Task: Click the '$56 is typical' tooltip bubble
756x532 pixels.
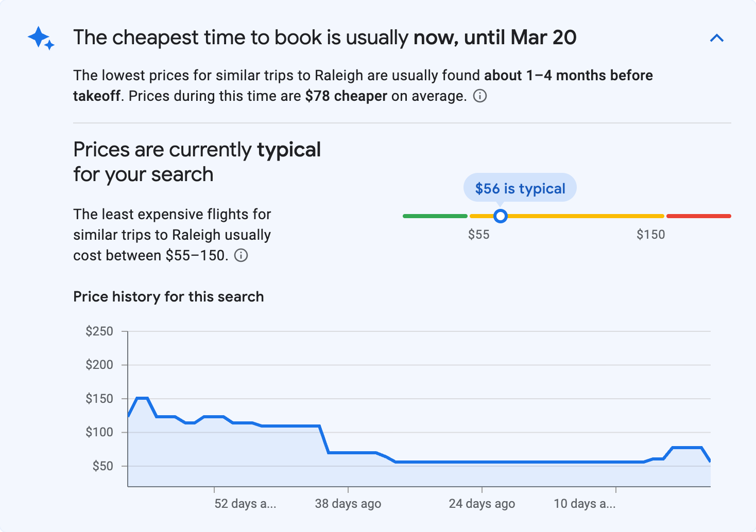Action: coord(520,188)
